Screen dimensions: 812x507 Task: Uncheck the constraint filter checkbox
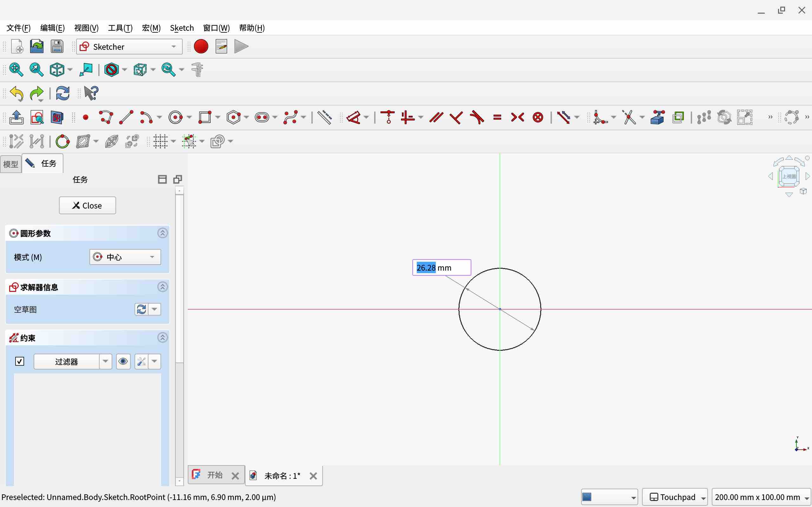[20, 362]
